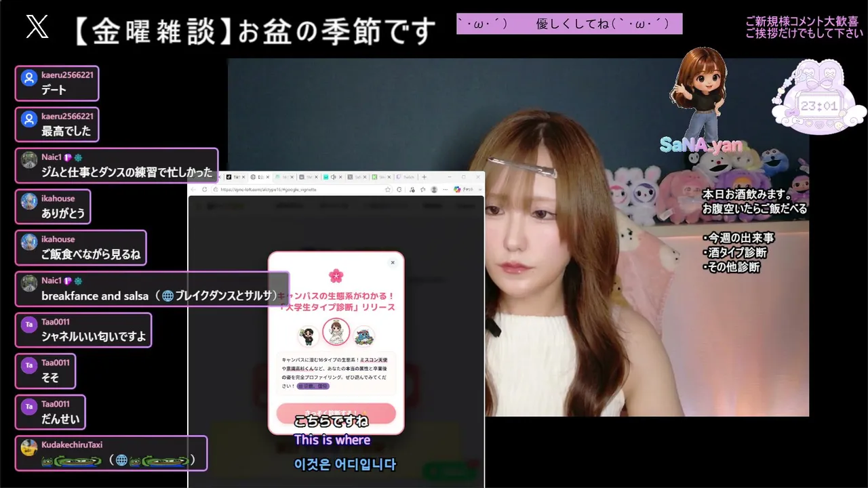Open the browser three-dot settings menu
Screen dimensions: 868x488
pos(445,190)
